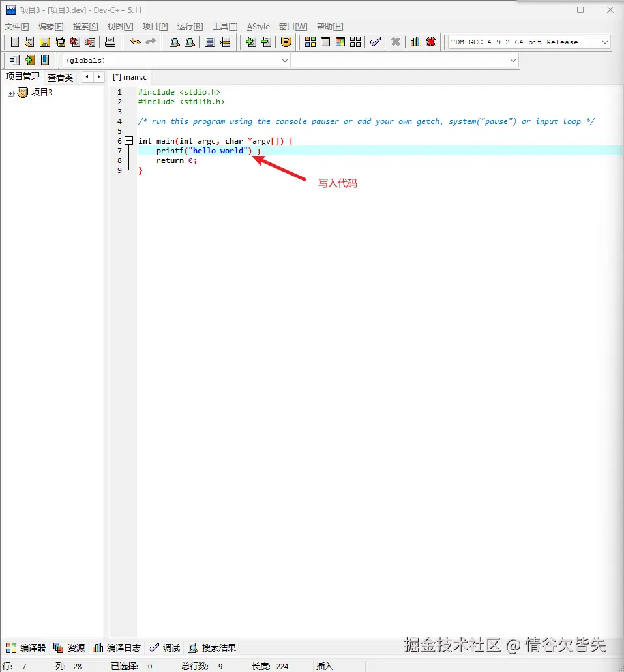The height and width of the screenshot is (672, 624).
Task: Click the Compile toolbar icon with colored squares
Action: coord(310,42)
